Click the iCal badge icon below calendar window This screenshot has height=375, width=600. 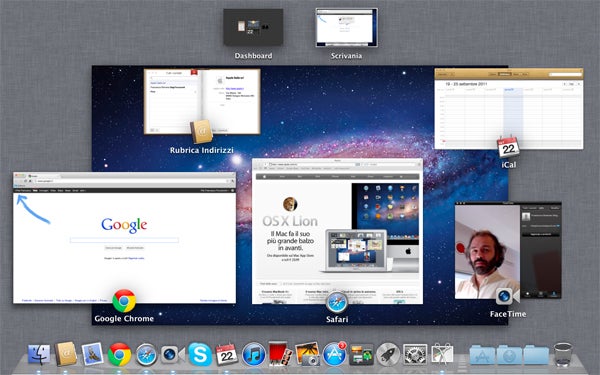click(508, 147)
